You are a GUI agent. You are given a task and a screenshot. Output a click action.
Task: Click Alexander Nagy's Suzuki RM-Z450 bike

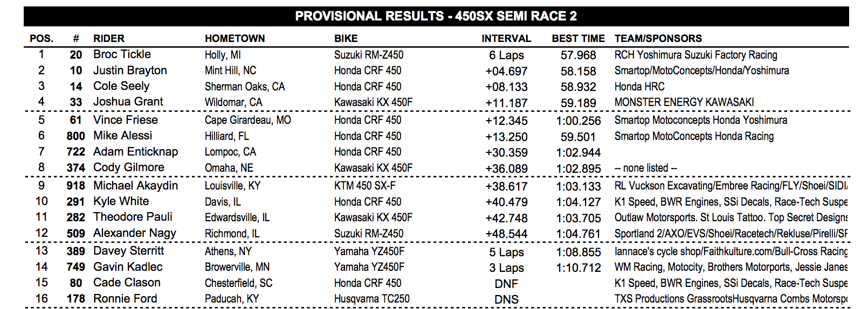pos(369,234)
